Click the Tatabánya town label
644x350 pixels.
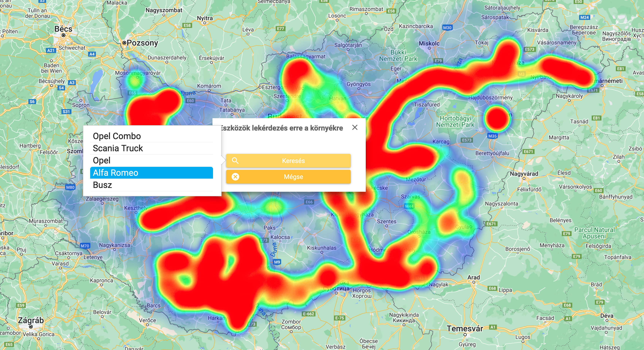232,110
